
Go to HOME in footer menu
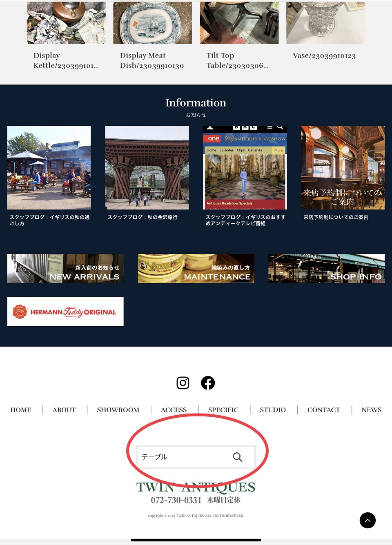click(21, 410)
